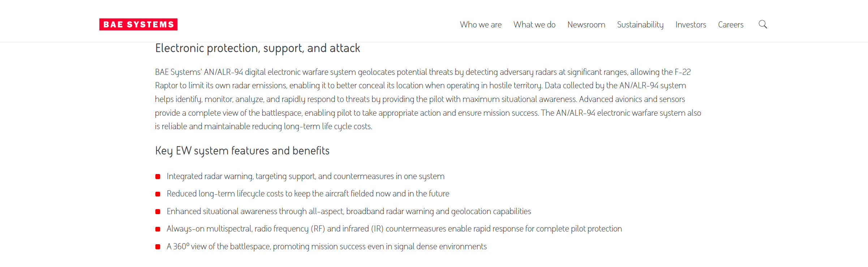This screenshot has height=267, width=868.
Task: Go to the Newsroom section
Action: pos(586,25)
